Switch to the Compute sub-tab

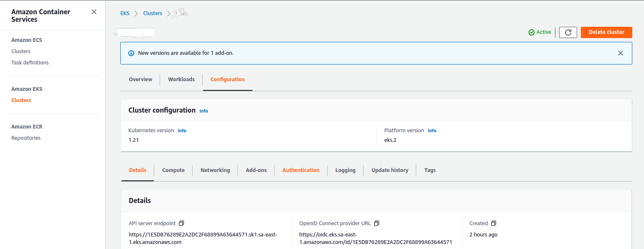tap(173, 170)
